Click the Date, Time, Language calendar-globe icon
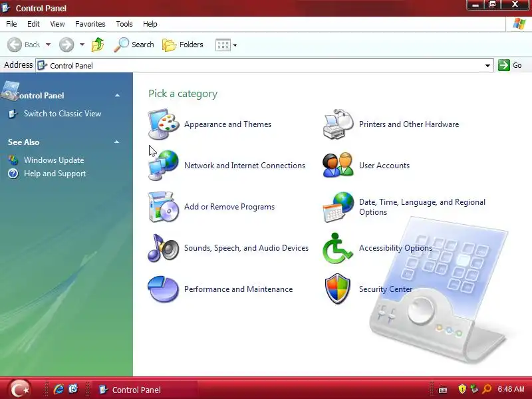Viewport: 532px width, 399px height. click(x=338, y=207)
